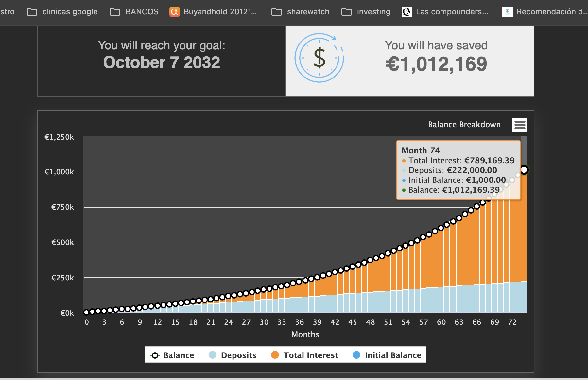The width and height of the screenshot is (588, 380).
Task: Click the Recomendación bookmark favicon
Action: point(508,12)
